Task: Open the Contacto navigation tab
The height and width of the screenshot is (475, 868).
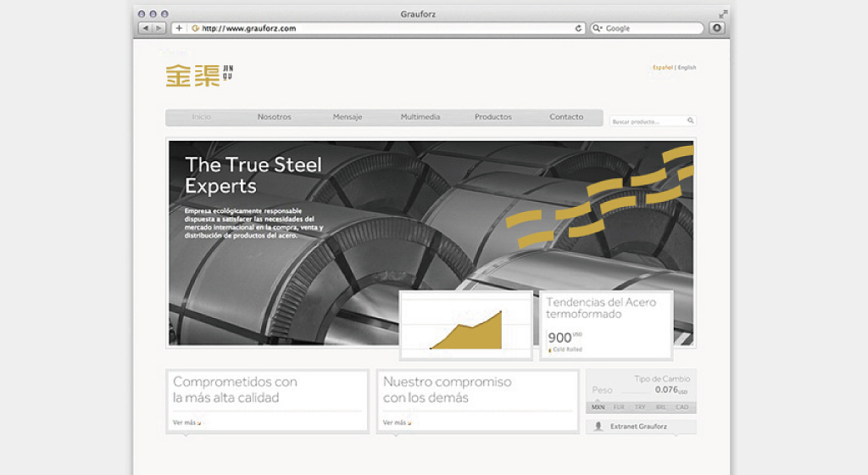Action: [566, 117]
